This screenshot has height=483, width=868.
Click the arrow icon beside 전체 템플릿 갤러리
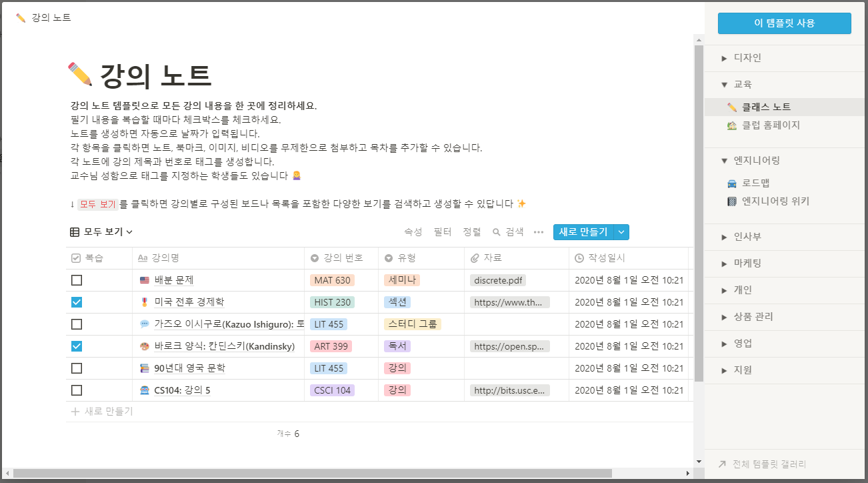pyautogui.click(x=722, y=464)
